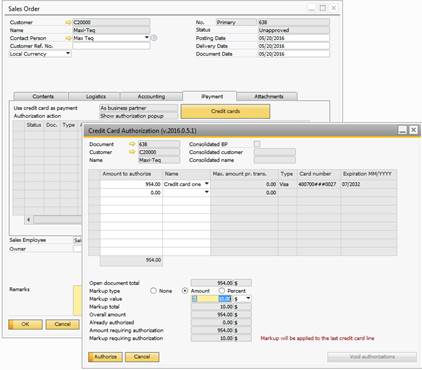Click the Show authorization popup field
Viewport: 422px width, 370px height.
coord(138,116)
